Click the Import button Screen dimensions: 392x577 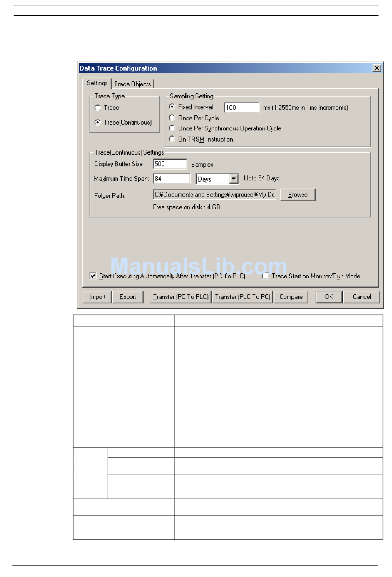(x=97, y=297)
